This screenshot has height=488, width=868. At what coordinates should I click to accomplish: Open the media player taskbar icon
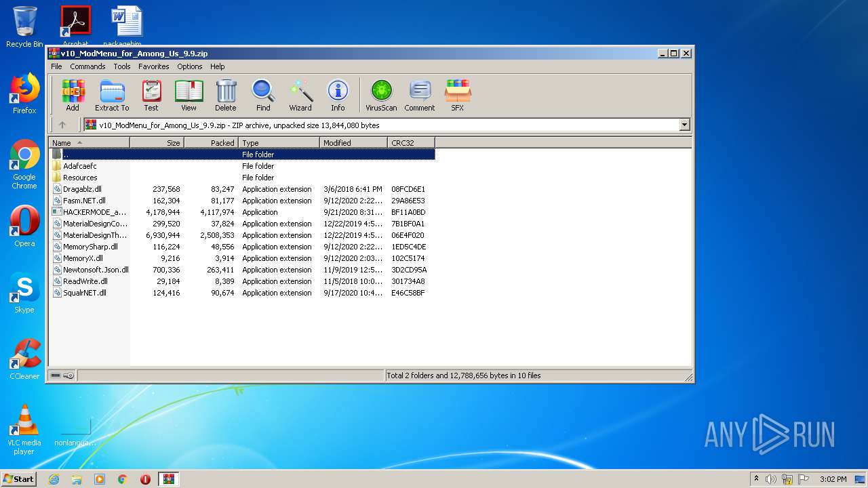100,479
